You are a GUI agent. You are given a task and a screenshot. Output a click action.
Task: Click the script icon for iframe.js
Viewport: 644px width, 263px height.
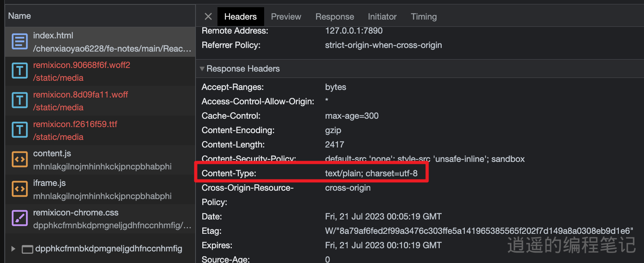pyautogui.click(x=20, y=189)
